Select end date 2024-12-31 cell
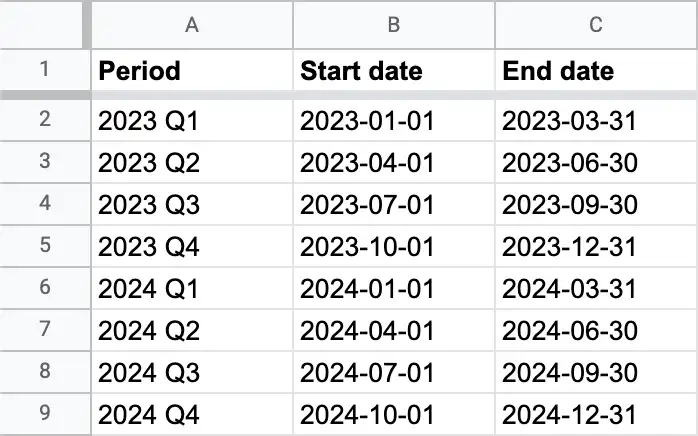The height and width of the screenshot is (436, 698). (x=596, y=415)
